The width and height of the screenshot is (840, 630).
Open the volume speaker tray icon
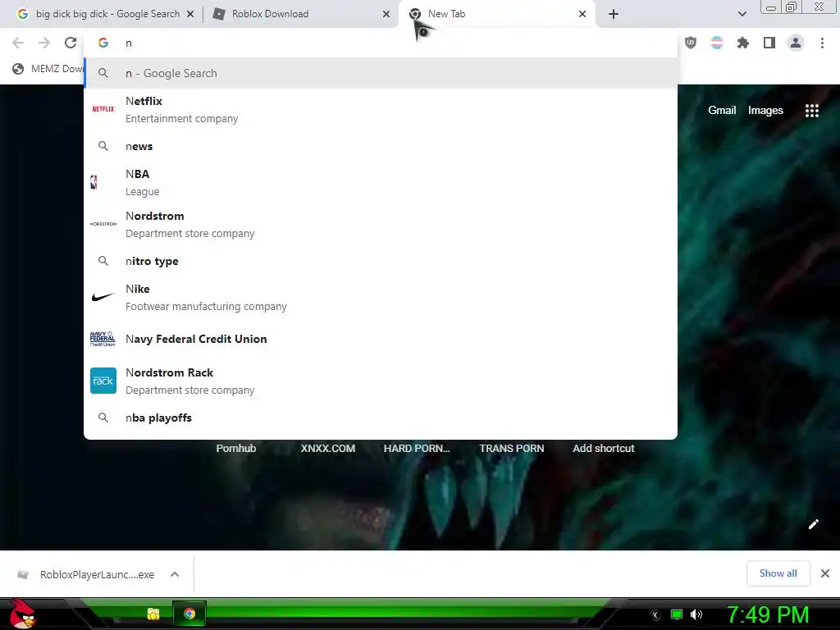click(696, 614)
